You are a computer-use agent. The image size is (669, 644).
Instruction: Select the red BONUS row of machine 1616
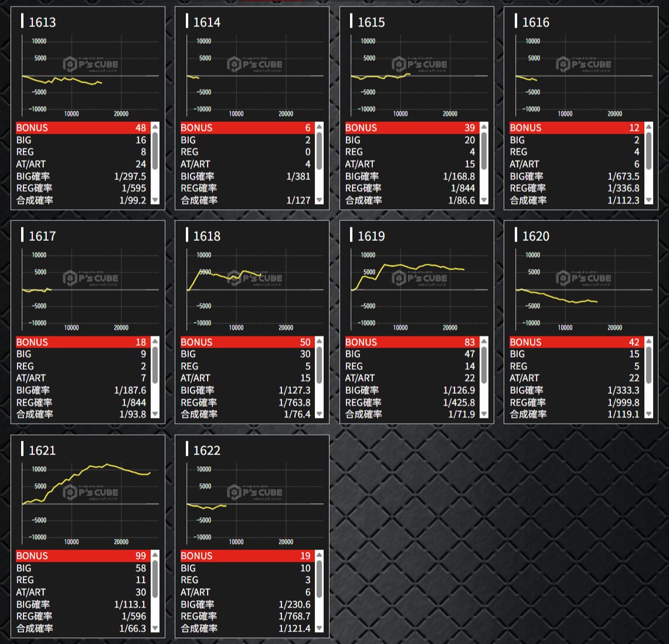pos(574,128)
